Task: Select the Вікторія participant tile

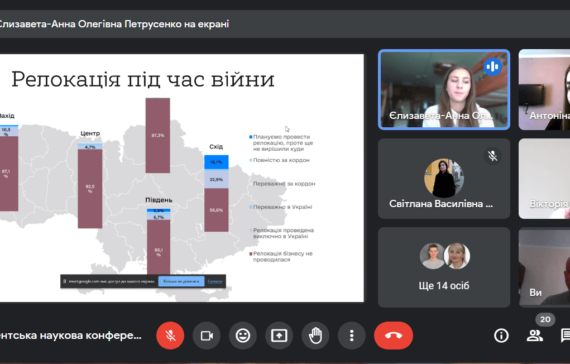Action: click(544, 179)
